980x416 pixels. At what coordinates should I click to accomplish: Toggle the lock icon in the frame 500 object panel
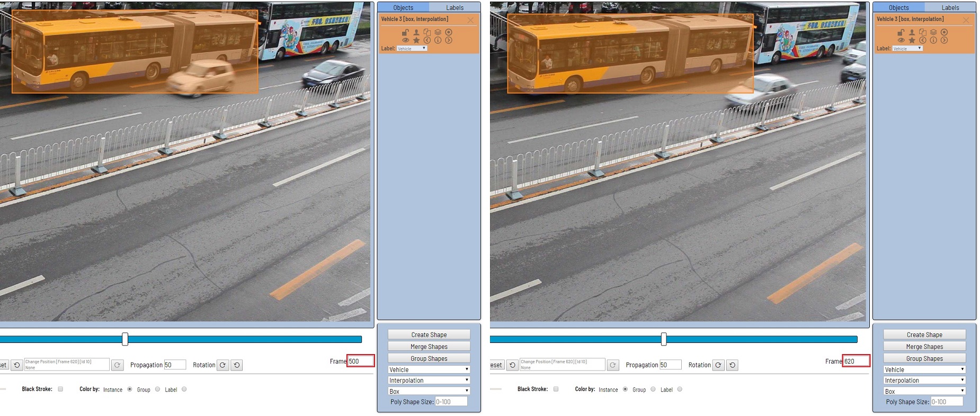pos(405,32)
